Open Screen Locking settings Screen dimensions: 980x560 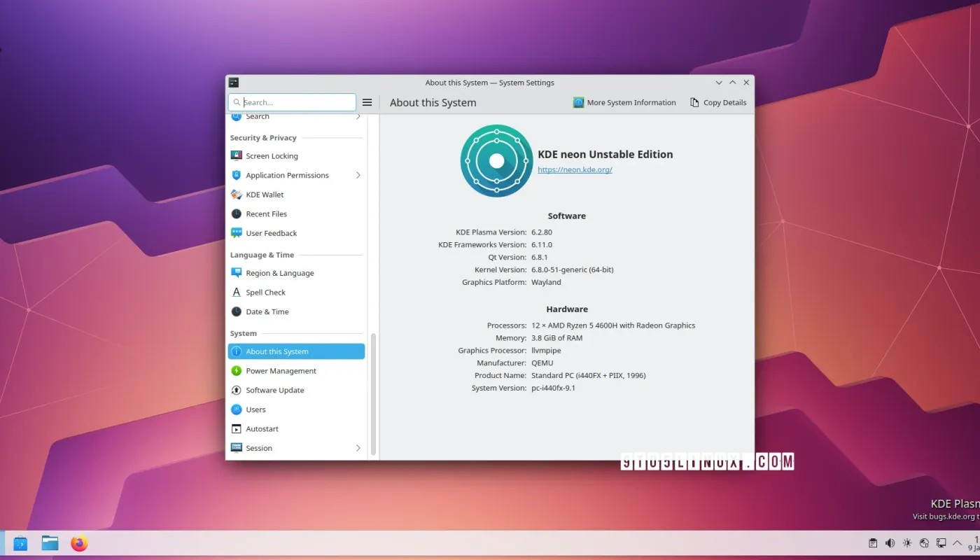pos(296,156)
